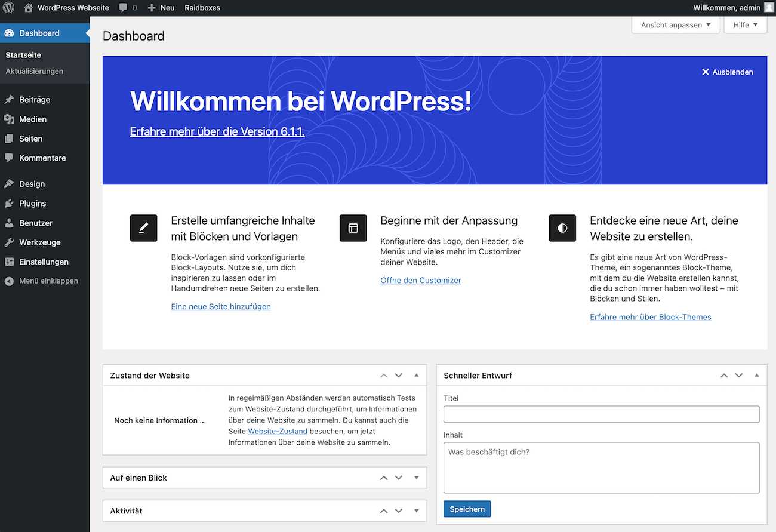Click the Kommentare speech bubble icon

tap(9, 158)
